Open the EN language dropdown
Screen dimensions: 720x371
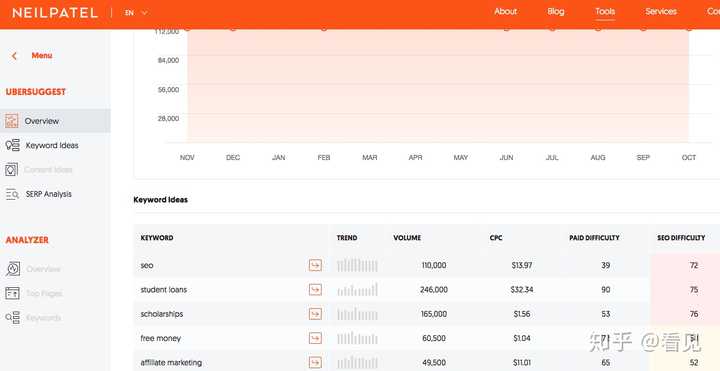coord(136,13)
